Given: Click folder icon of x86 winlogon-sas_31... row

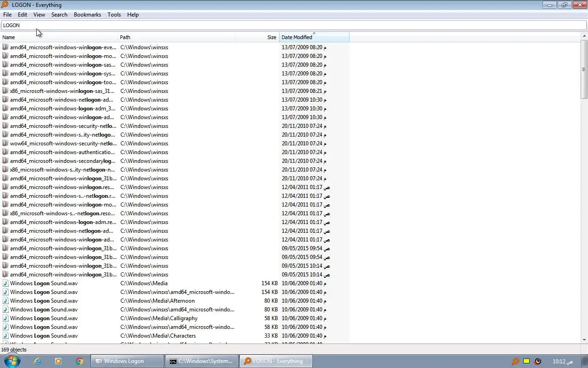Looking at the screenshot, I should (6, 91).
